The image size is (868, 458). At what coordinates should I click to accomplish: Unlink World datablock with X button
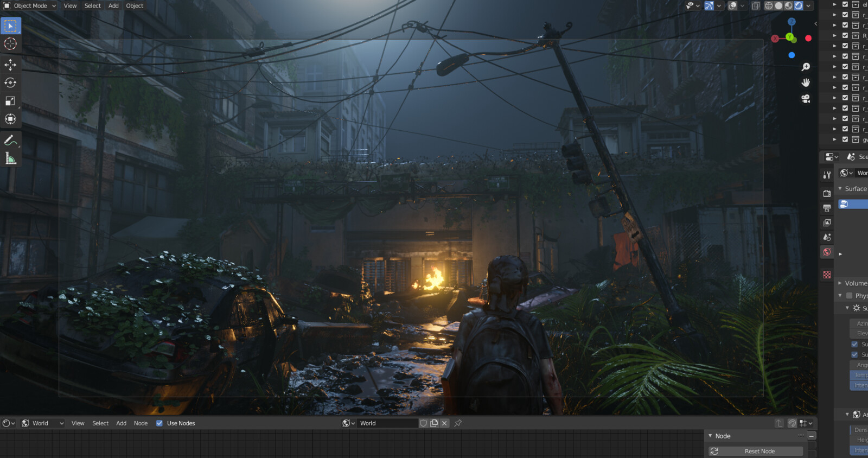[444, 423]
